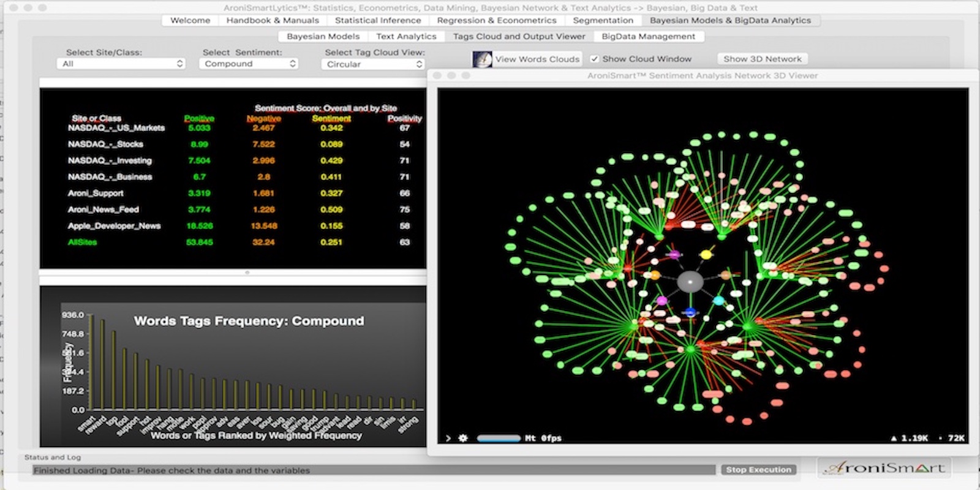Click the Apple_Developer_News row label
This screenshot has height=490, width=980.
pyautogui.click(x=114, y=226)
